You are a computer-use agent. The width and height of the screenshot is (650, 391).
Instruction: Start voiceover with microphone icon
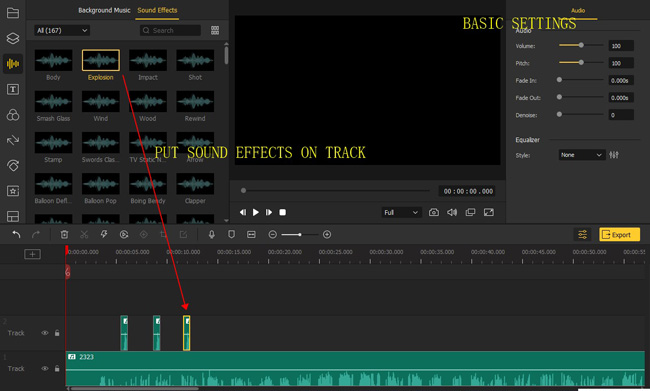click(211, 235)
